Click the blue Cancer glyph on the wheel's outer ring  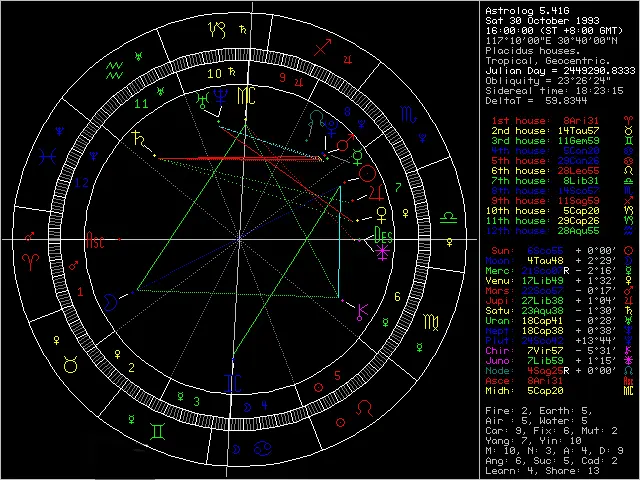(x=261, y=449)
